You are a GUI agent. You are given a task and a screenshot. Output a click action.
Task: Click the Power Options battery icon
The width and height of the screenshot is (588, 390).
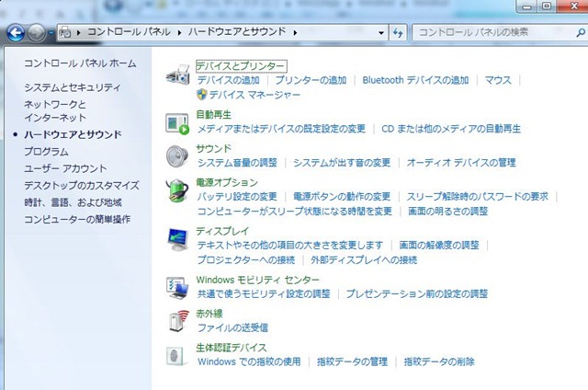177,190
